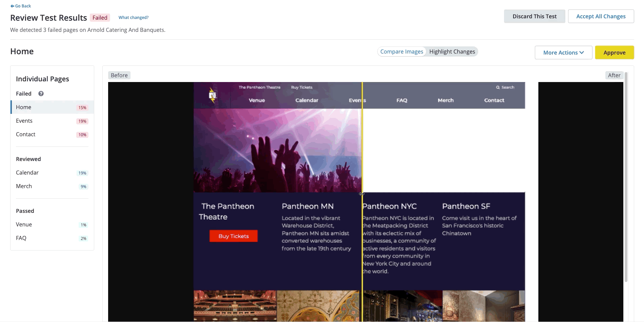
Task: Click the Failed status badge
Action: [x=100, y=18]
